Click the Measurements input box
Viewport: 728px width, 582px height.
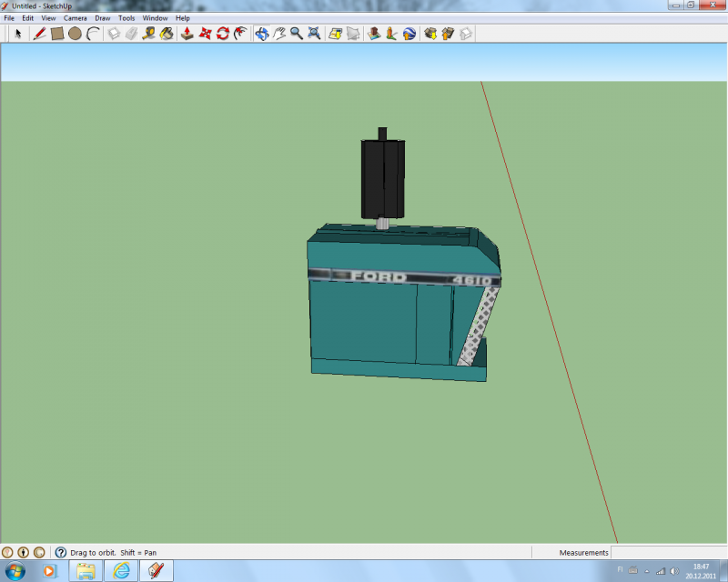(x=669, y=552)
